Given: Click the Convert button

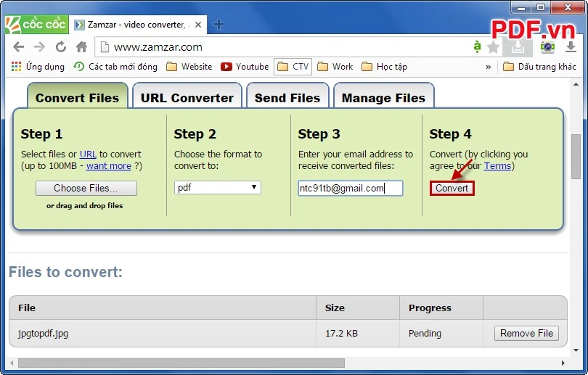Looking at the screenshot, I should tap(452, 188).
